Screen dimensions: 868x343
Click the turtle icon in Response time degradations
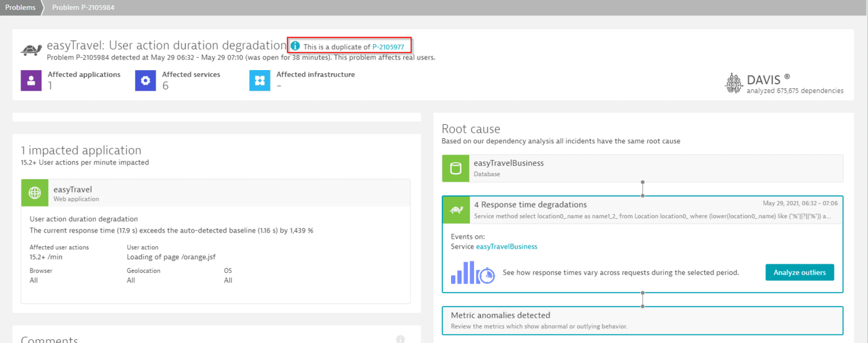[455, 210]
